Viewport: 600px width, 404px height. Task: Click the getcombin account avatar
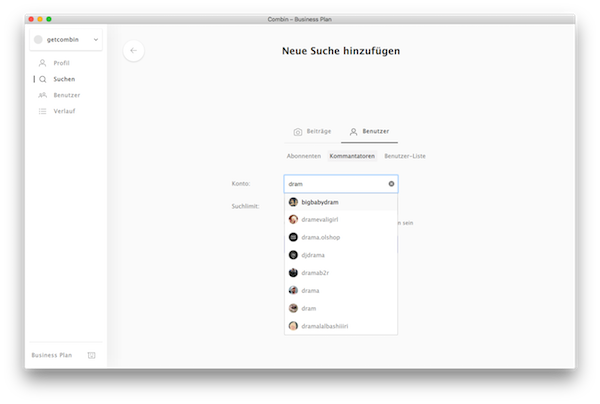click(x=38, y=39)
